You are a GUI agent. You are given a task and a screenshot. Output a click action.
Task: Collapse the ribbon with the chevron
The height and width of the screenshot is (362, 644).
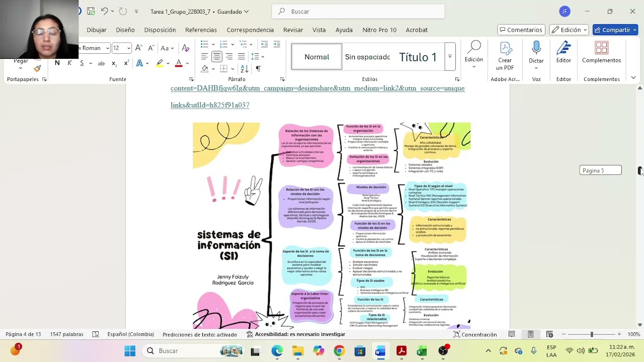(x=633, y=78)
